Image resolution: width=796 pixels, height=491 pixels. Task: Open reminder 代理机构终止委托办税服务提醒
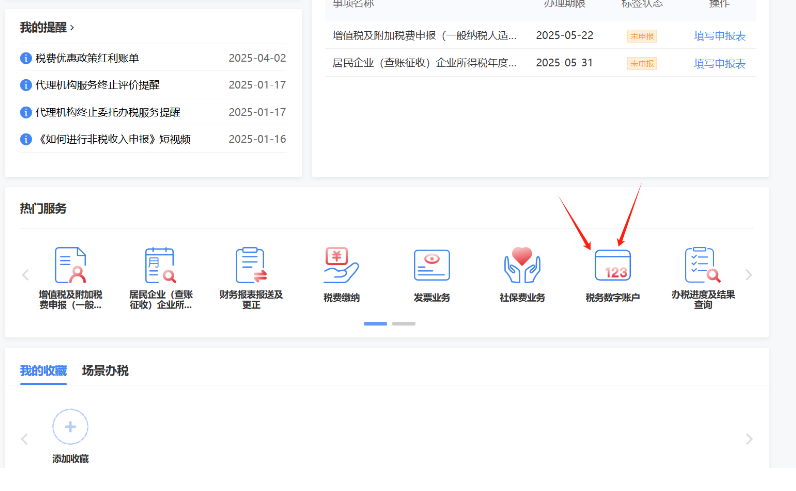pos(108,112)
